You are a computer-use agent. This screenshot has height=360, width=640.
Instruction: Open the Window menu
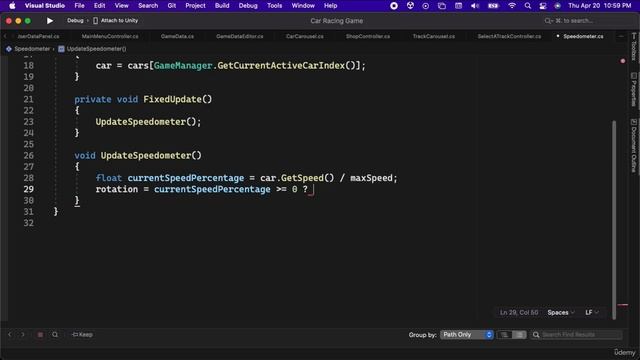point(303,6)
